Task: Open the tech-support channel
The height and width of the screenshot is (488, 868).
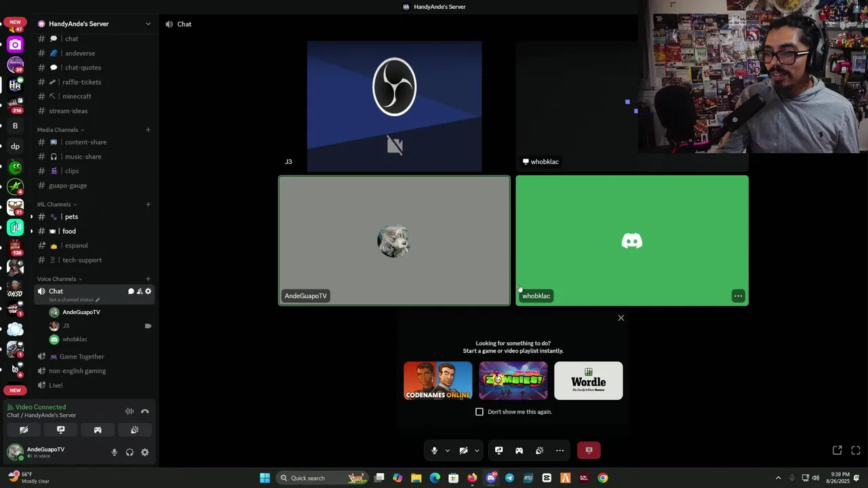Action: click(95, 260)
